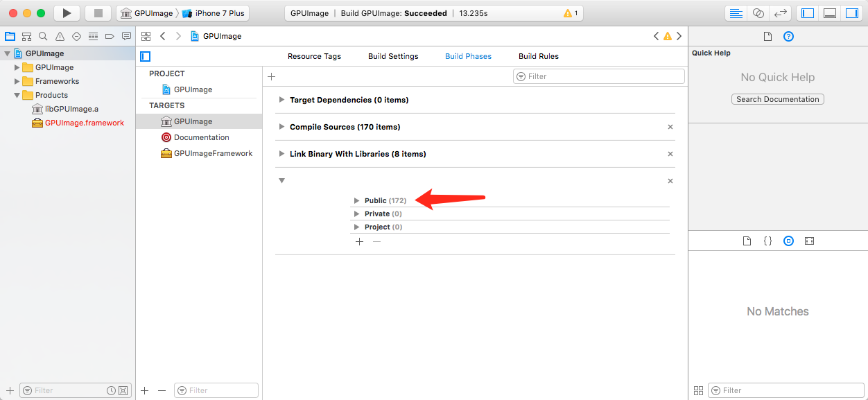Image resolution: width=868 pixels, height=400 pixels.
Task: Click the warning count indicator in status bar
Action: pos(571,13)
